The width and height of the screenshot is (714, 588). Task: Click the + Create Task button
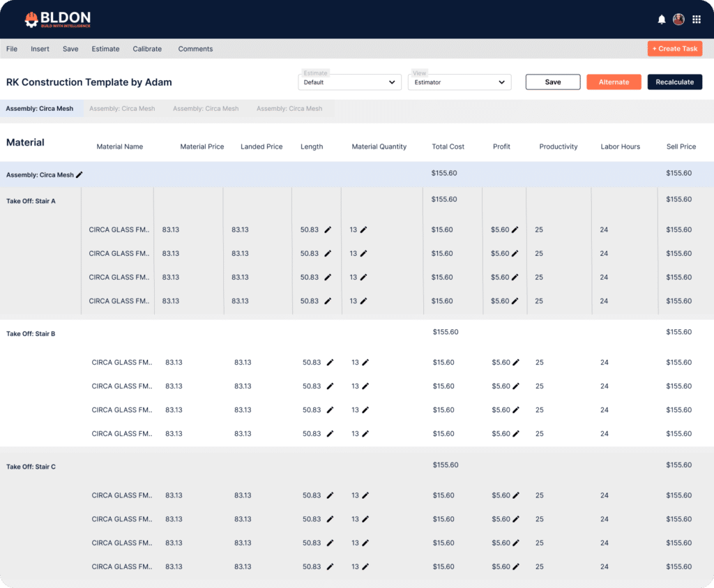tap(674, 49)
